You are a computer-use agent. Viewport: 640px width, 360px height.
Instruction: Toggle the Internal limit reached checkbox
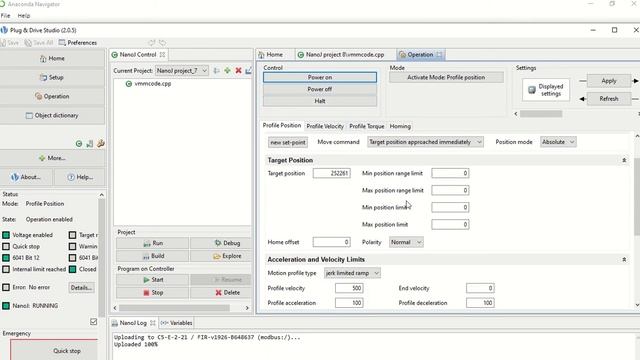tap(6, 269)
